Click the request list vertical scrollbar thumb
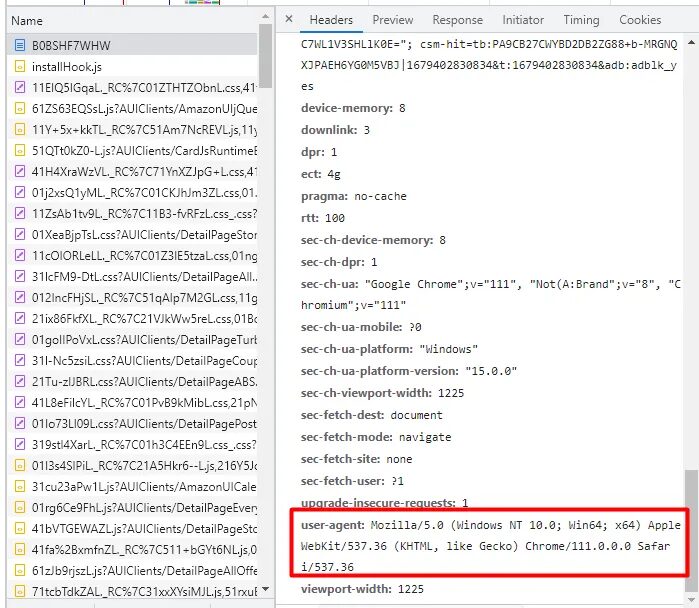Screen dimensions: 699x608 point(265,60)
